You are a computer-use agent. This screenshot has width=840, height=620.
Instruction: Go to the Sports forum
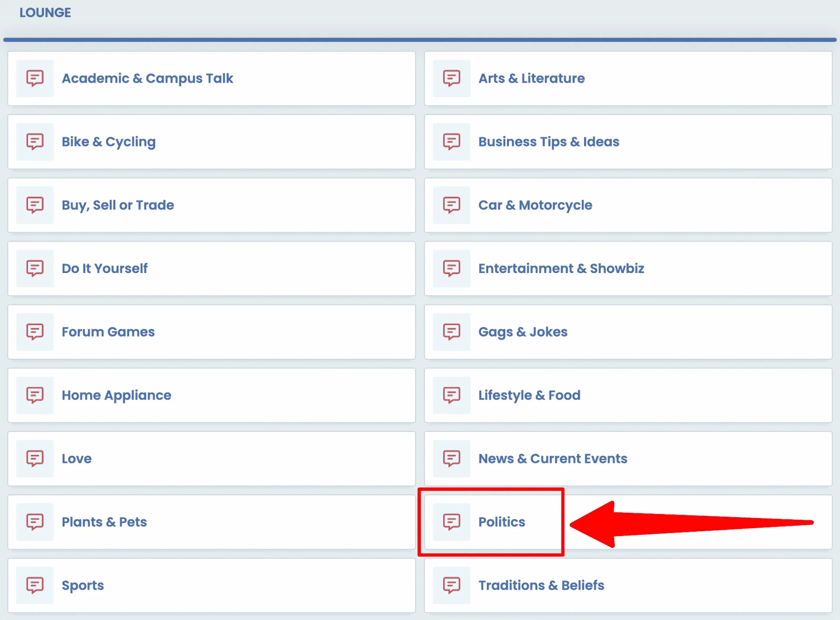coord(83,585)
